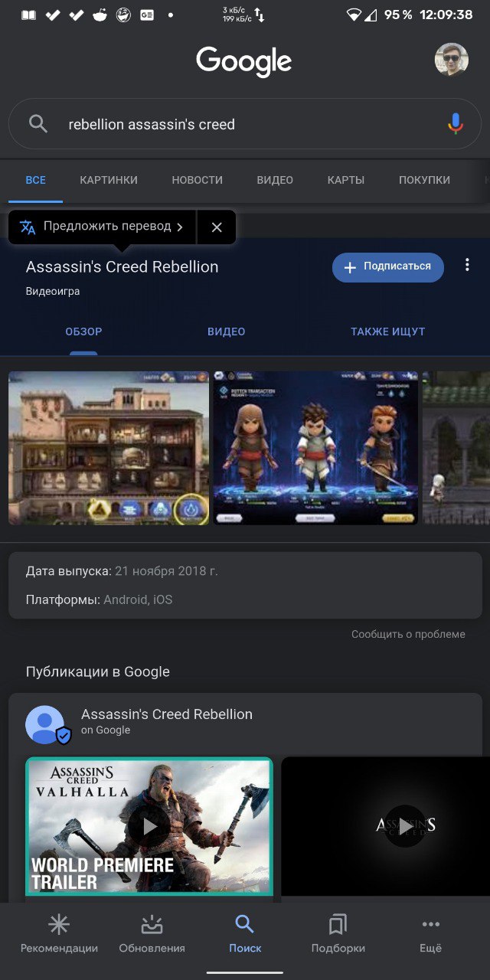Open the profile avatar at top right

[452, 60]
